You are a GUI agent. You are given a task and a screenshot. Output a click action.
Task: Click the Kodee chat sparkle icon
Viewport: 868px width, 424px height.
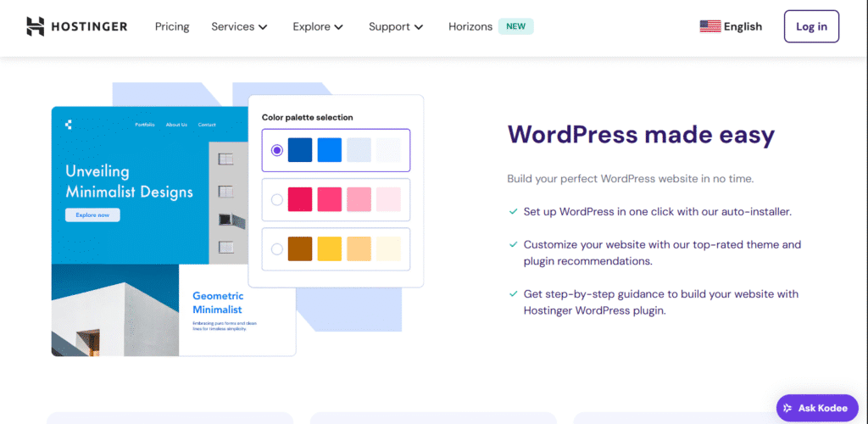[x=788, y=409]
